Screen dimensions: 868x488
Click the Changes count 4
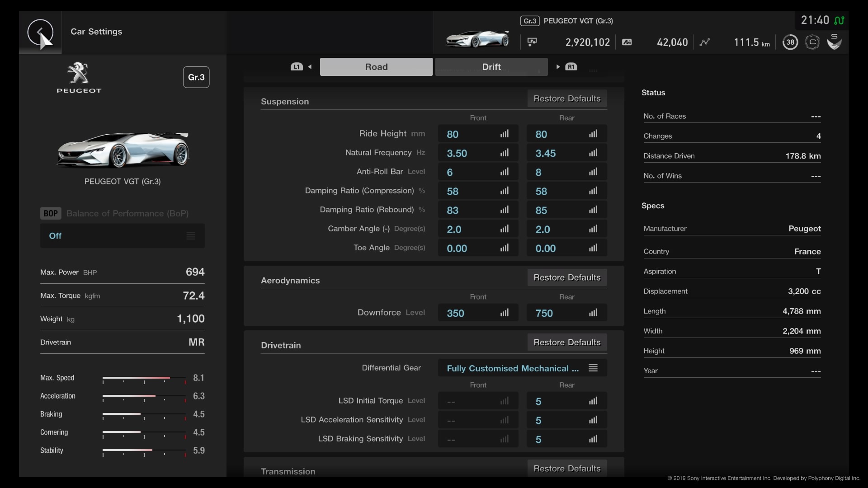click(x=818, y=136)
